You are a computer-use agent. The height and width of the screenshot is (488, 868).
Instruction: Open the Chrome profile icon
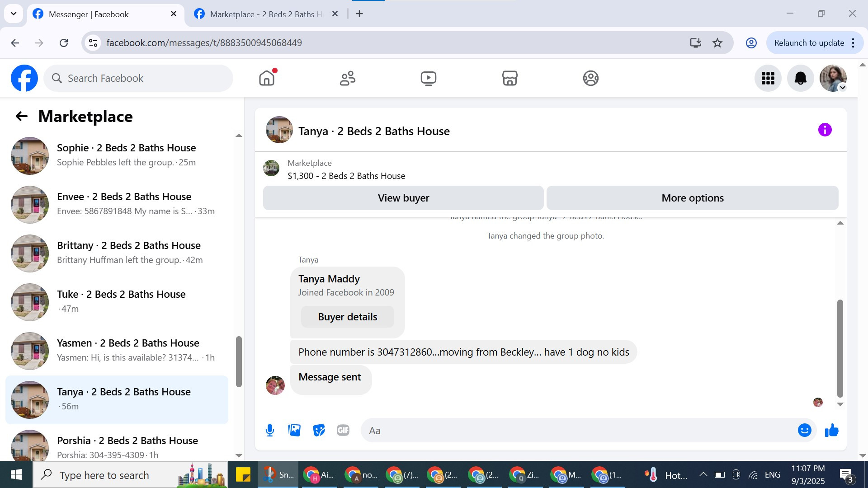(x=751, y=43)
